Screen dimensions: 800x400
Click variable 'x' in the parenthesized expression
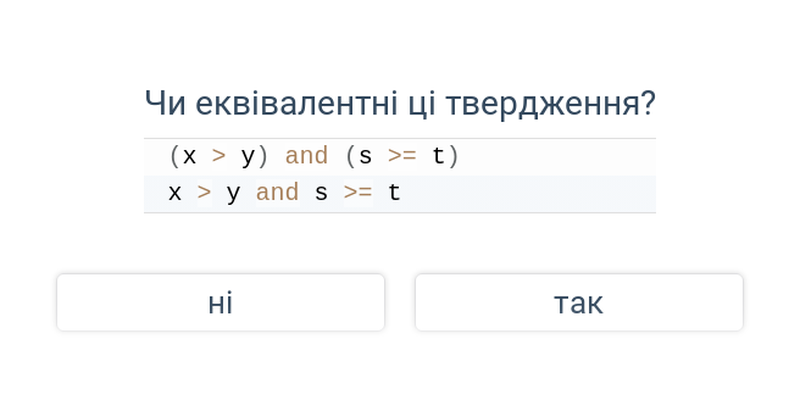tap(189, 157)
